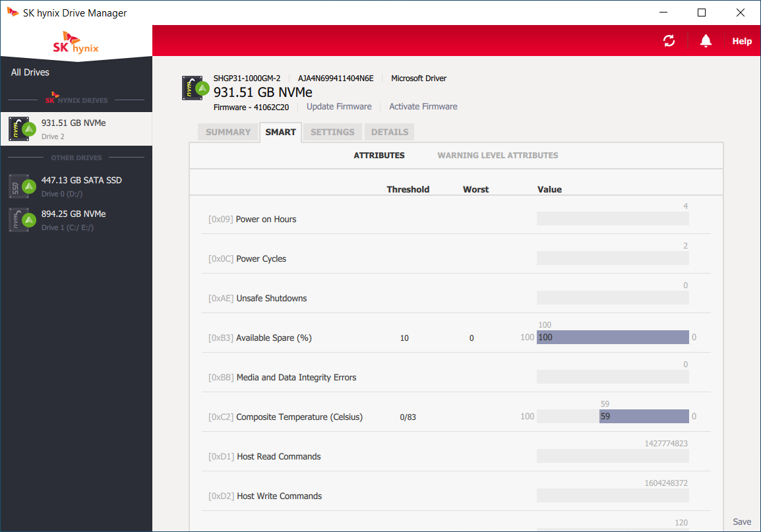Select All Drives in the sidebar

point(30,73)
